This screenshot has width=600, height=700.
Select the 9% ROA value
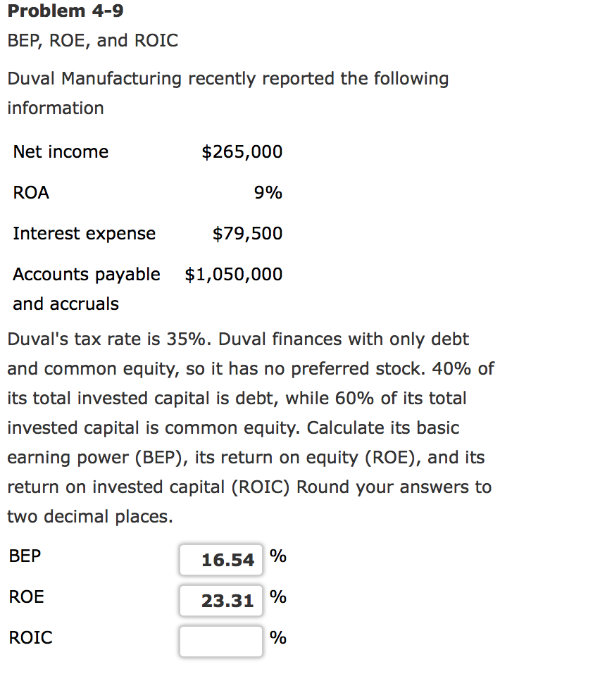(x=268, y=193)
